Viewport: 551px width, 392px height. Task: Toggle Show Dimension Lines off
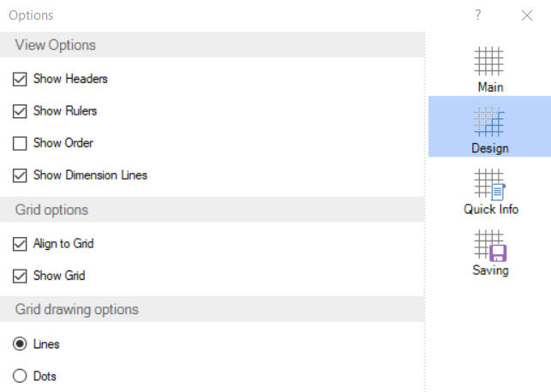[x=21, y=175]
